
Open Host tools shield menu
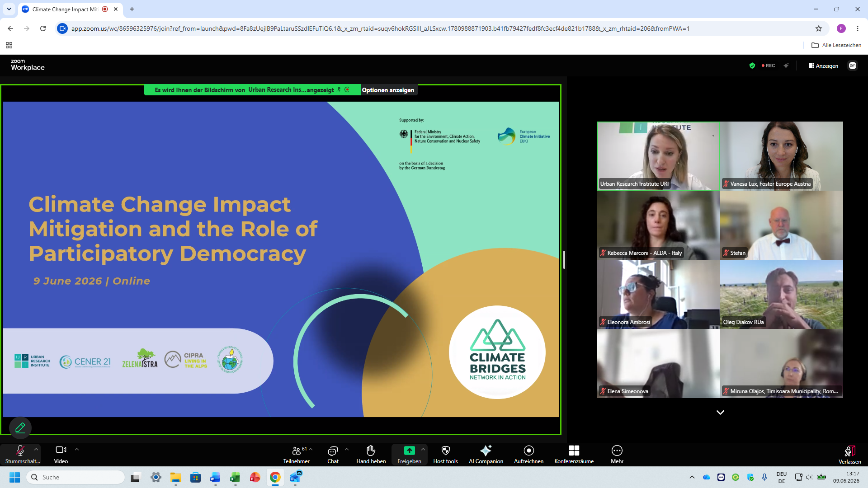tap(446, 454)
